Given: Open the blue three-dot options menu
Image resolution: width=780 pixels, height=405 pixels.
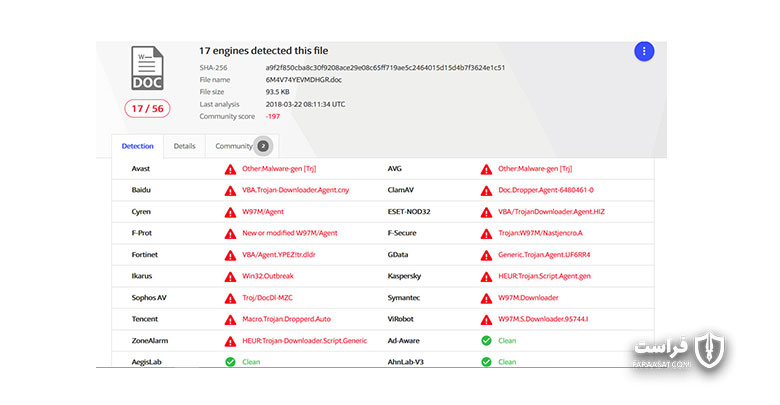Looking at the screenshot, I should coord(644,51).
